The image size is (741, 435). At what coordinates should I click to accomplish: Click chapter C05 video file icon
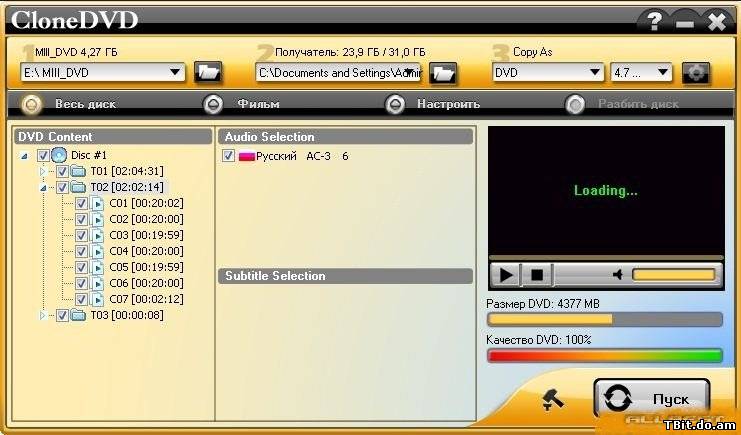97,267
